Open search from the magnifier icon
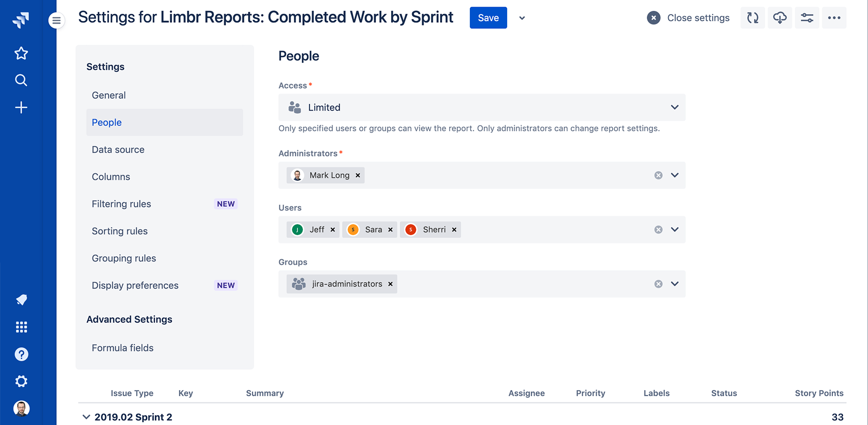 [21, 80]
